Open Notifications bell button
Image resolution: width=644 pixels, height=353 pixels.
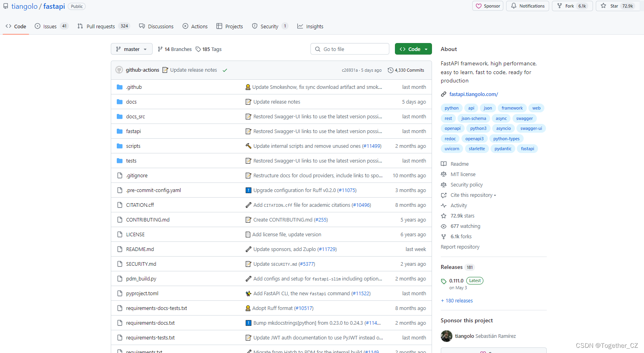(x=528, y=6)
